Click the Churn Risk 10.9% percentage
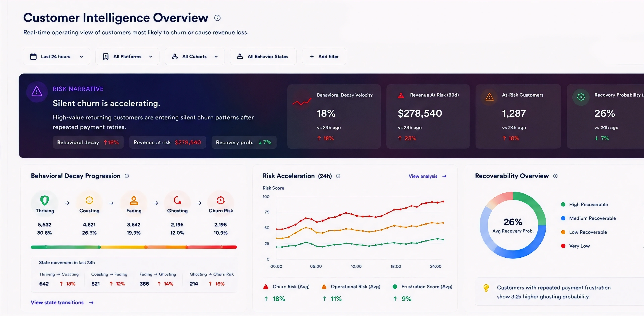This screenshot has height=316, width=644. pyautogui.click(x=221, y=233)
